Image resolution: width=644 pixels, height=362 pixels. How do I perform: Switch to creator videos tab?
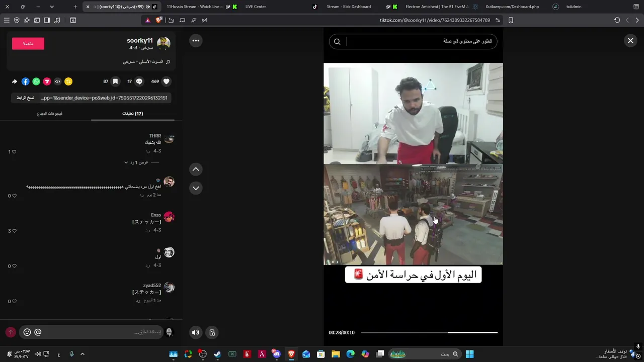click(50, 114)
